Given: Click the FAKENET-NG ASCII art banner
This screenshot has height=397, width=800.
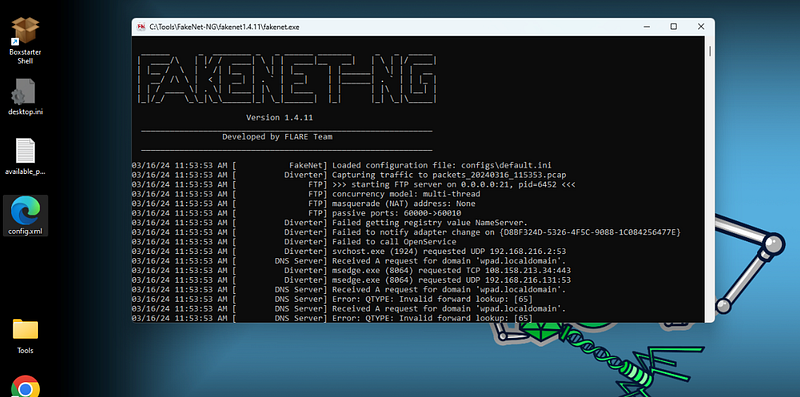Looking at the screenshot, I should [287, 79].
